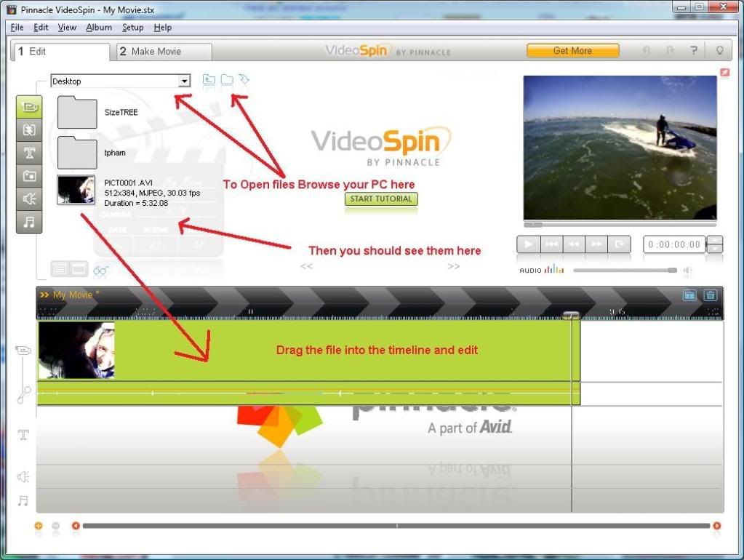Open the Titles album tab (T icon)
This screenshot has width=744, height=560.
tap(29, 153)
